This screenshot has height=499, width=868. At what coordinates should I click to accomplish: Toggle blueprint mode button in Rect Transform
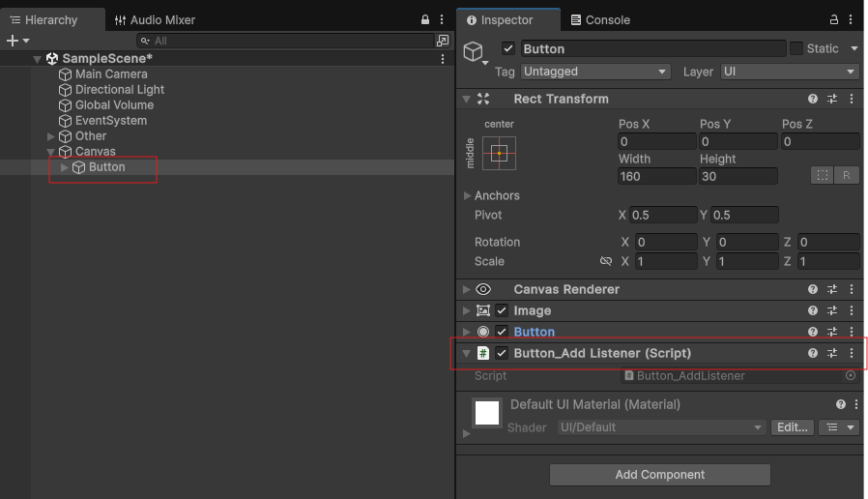822,176
